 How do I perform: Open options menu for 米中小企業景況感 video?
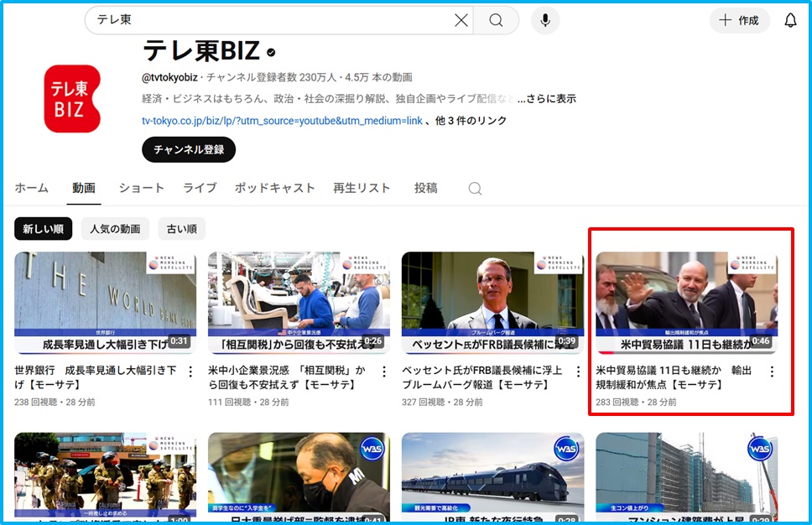(384, 372)
